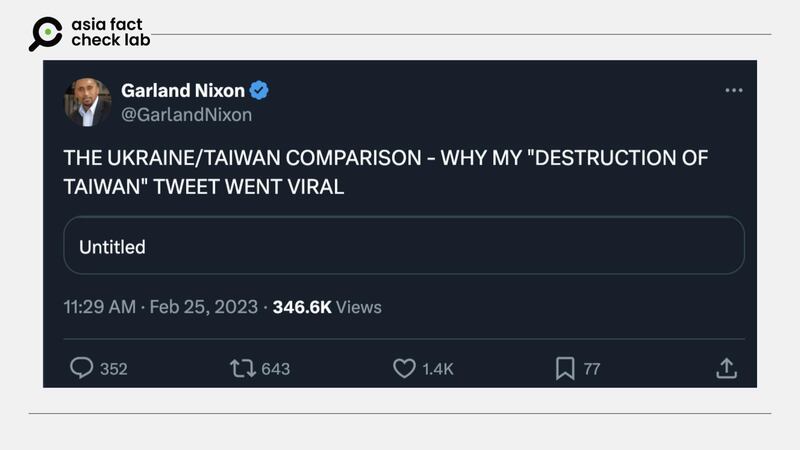Screen dimensions: 800x450
Task: Like the tweet with the heart icon
Action: [x=403, y=368]
